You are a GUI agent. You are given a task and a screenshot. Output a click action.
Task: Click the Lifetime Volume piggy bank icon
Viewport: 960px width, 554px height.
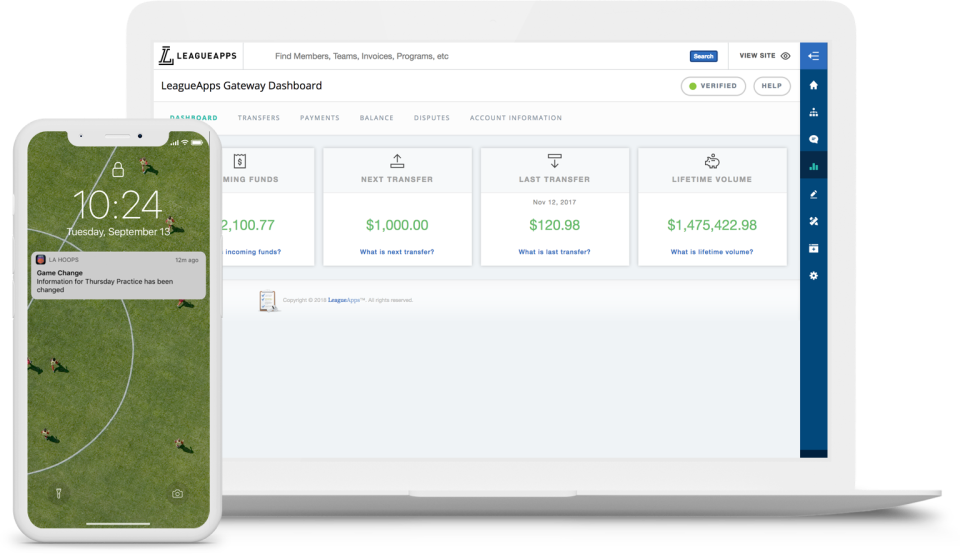click(711, 162)
